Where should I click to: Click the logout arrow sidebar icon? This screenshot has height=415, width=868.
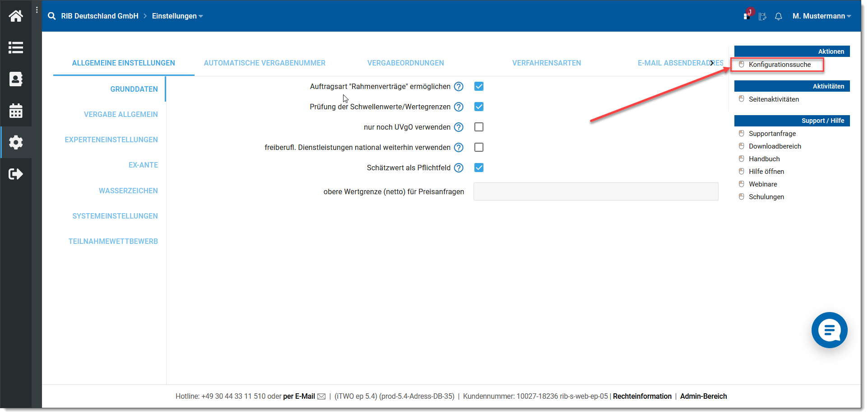click(16, 174)
